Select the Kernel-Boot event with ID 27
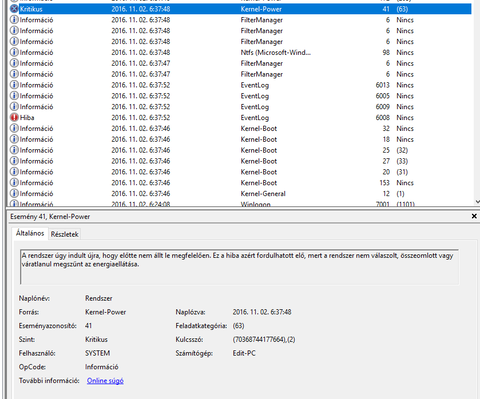Screen dimensions: 480x399 click(240, 161)
